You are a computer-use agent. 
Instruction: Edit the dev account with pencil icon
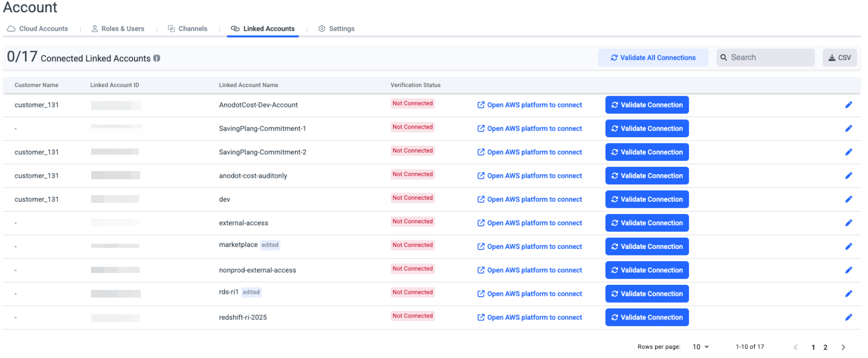[x=848, y=199]
